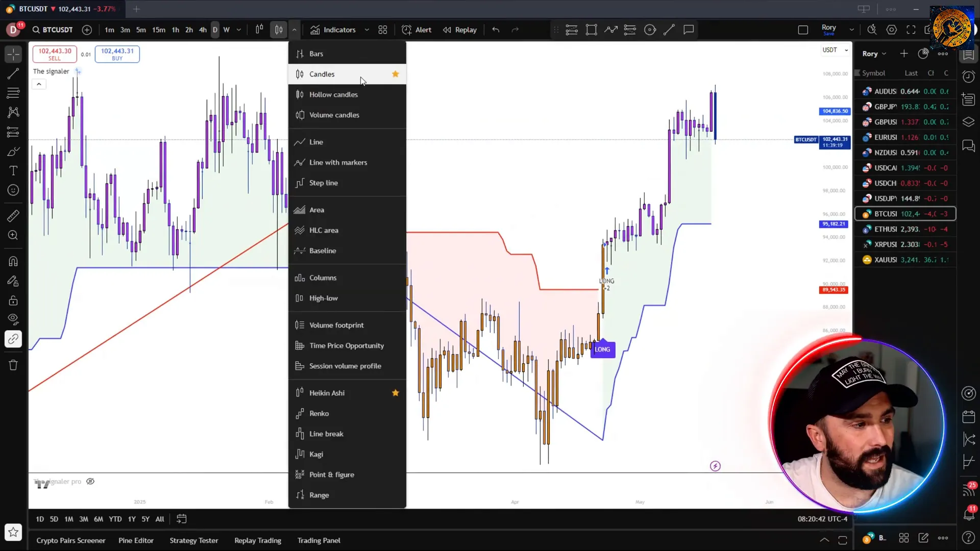Open the quick search icon
980x551 pixels.
click(872, 30)
